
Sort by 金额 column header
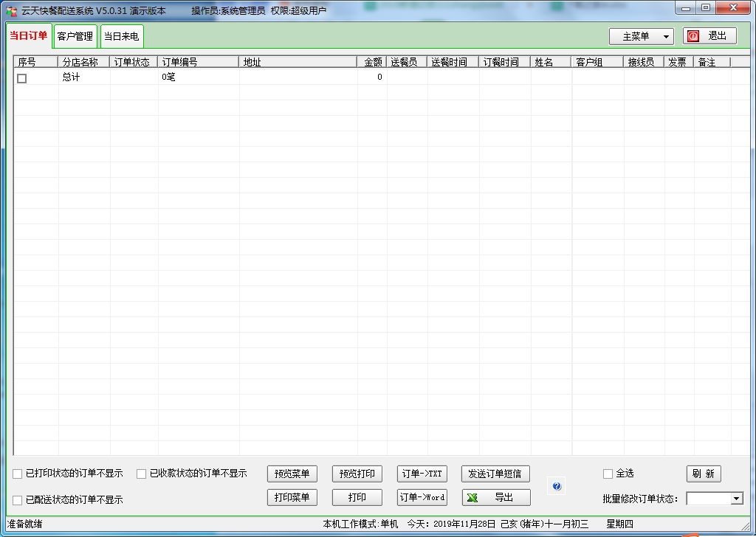click(x=373, y=62)
